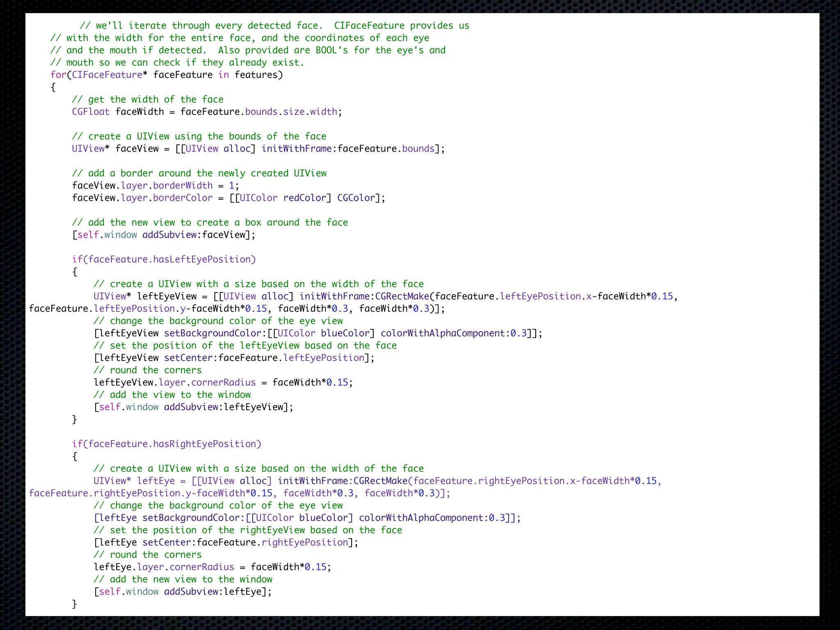Viewport: 840px width, 630px height.
Task: Click 'borderWidth' property in code
Action: [183, 185]
